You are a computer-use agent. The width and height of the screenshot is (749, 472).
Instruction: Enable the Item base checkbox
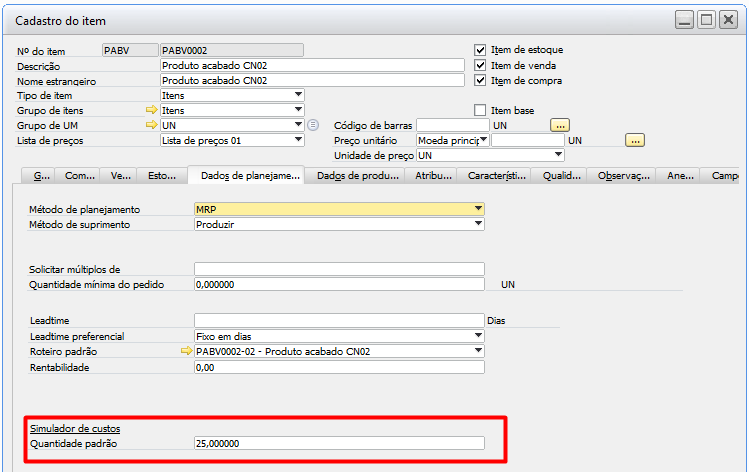click(x=480, y=110)
